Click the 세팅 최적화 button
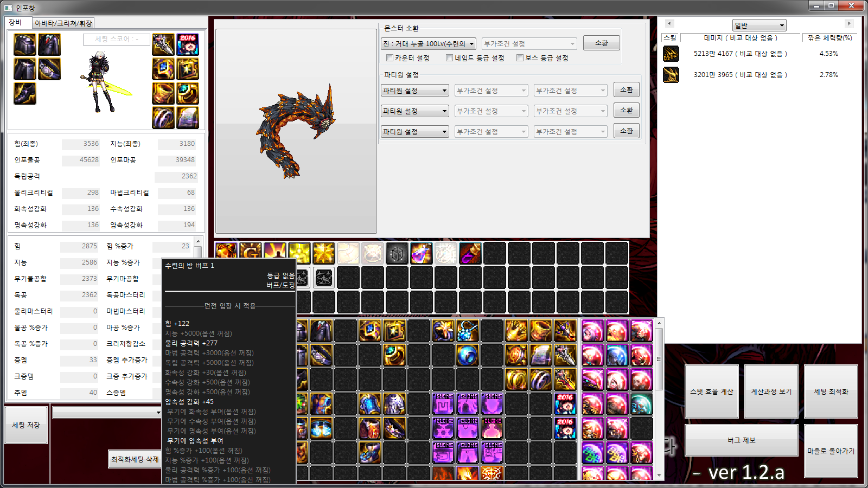The width and height of the screenshot is (868, 488). (x=831, y=391)
